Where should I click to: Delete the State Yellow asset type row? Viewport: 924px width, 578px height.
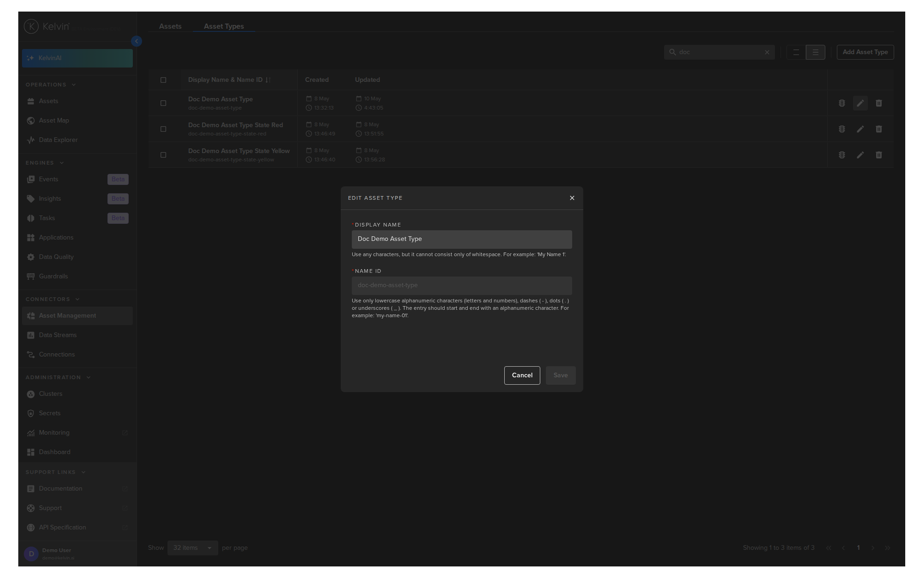878,155
